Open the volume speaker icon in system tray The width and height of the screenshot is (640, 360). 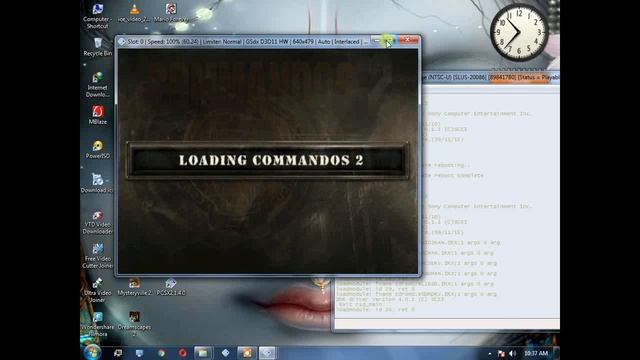click(x=512, y=353)
